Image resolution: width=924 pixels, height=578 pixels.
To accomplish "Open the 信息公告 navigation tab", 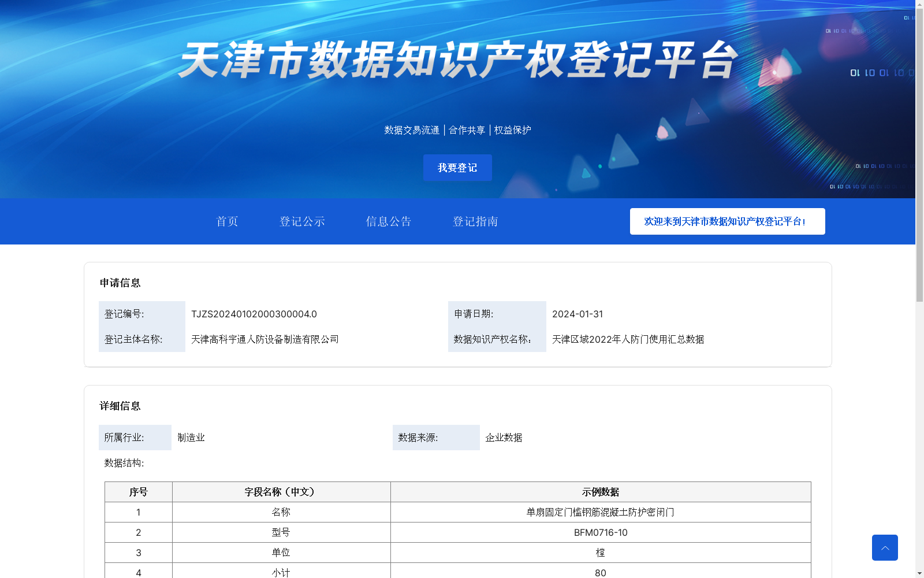I will pos(389,221).
